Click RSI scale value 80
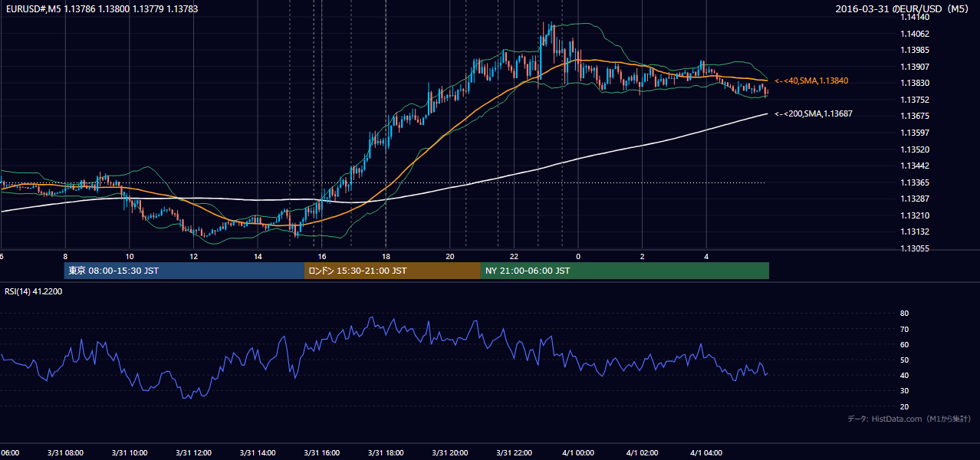Screen dimensions: 980x460 pyautogui.click(x=904, y=314)
